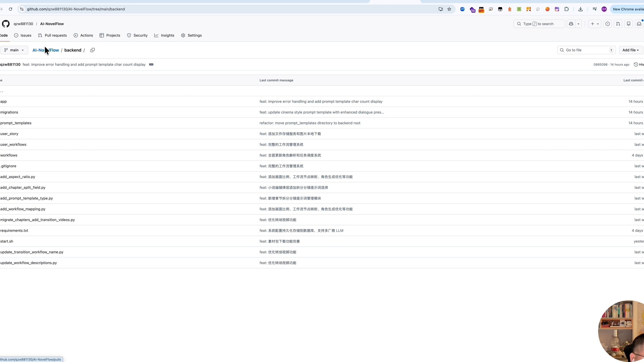The height and width of the screenshot is (362, 644).
Task: Click the New Chrome available button
Action: 628,9
